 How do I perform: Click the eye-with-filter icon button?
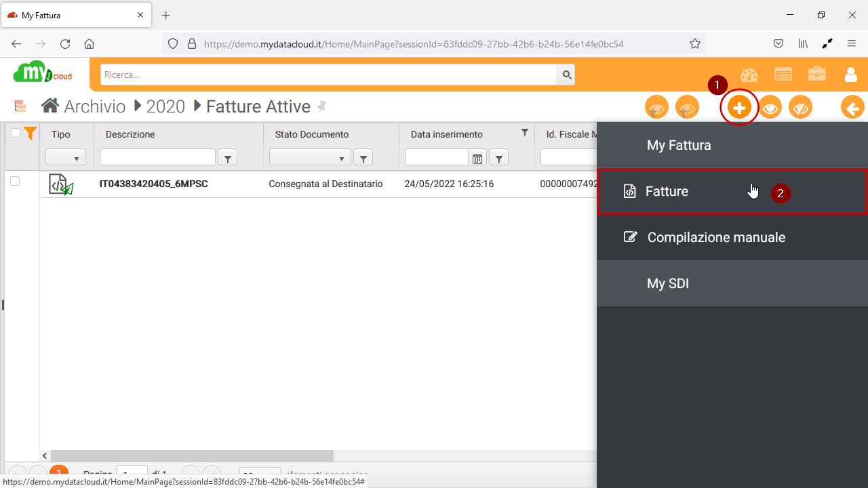[x=656, y=107]
